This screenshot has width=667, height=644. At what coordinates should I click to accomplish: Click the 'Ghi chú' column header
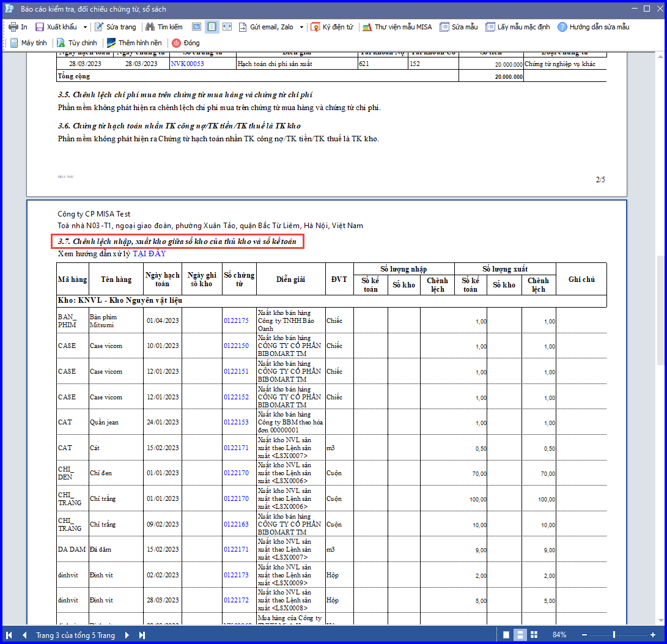pyautogui.click(x=581, y=279)
